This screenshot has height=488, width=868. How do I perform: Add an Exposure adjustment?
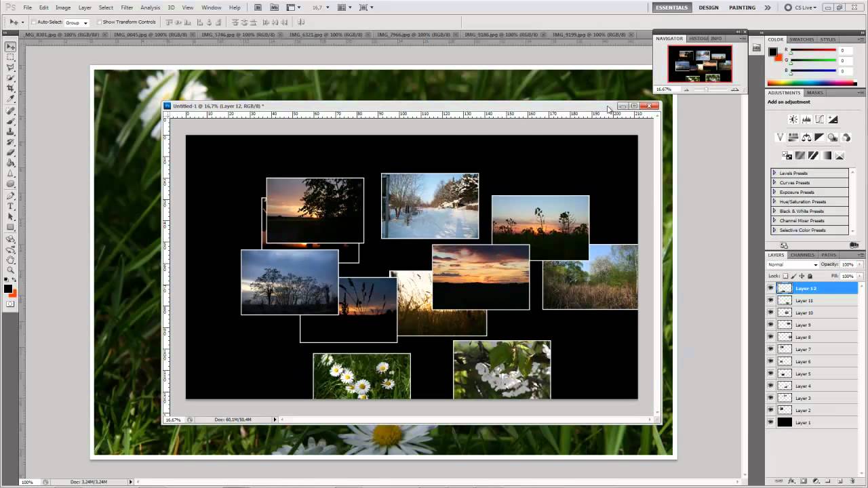pos(833,119)
